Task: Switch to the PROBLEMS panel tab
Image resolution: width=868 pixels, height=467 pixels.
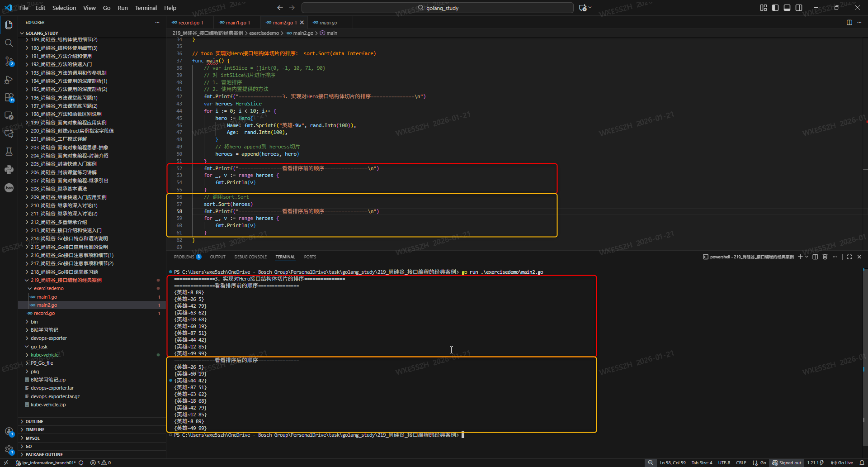Action: (188, 257)
